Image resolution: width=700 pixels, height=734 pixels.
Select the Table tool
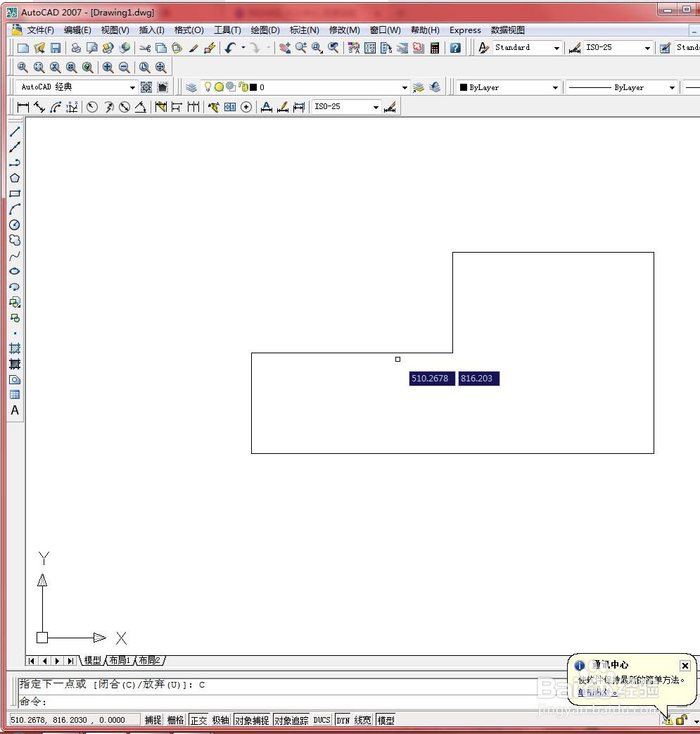15,395
